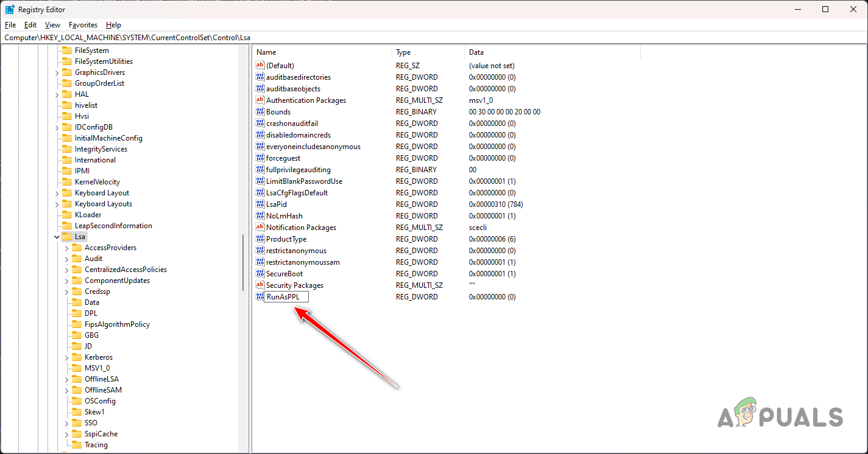Image resolution: width=868 pixels, height=454 pixels.
Task: Collapse the Lsa key
Action: click(x=57, y=237)
